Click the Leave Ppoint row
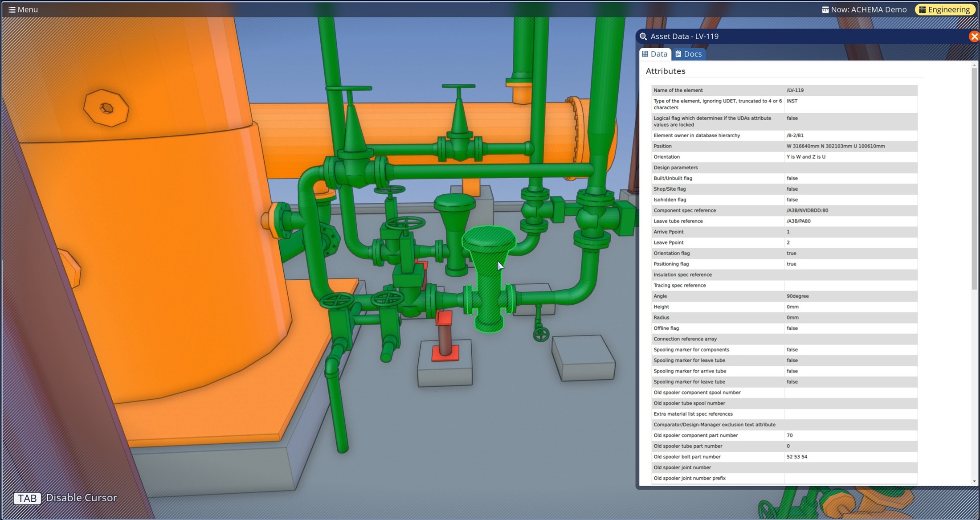The width and height of the screenshot is (980, 520). [x=784, y=242]
